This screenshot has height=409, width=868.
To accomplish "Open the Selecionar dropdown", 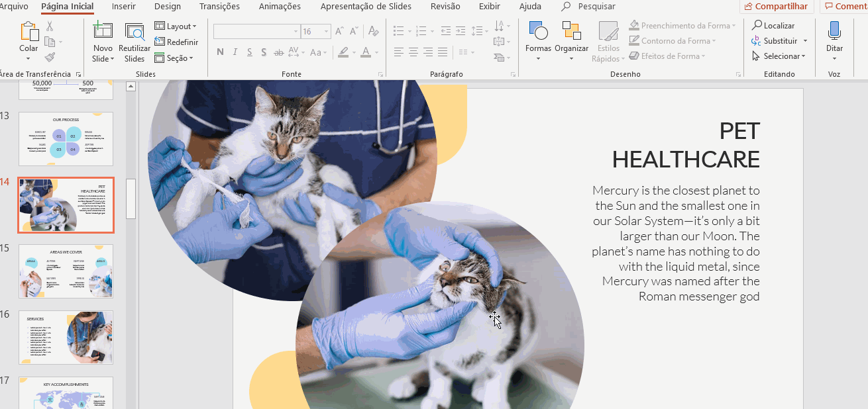I will click(x=779, y=56).
